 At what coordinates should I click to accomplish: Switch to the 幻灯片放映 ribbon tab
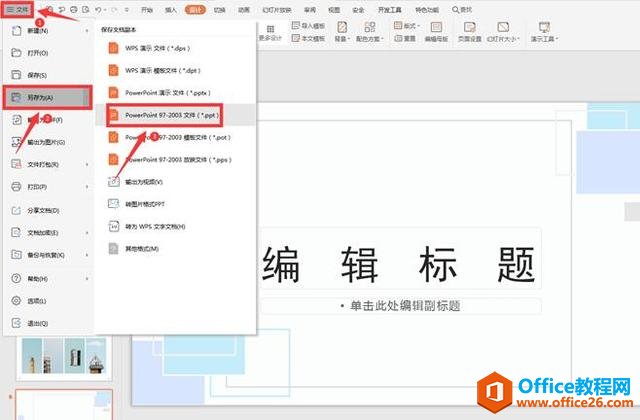click(x=277, y=9)
